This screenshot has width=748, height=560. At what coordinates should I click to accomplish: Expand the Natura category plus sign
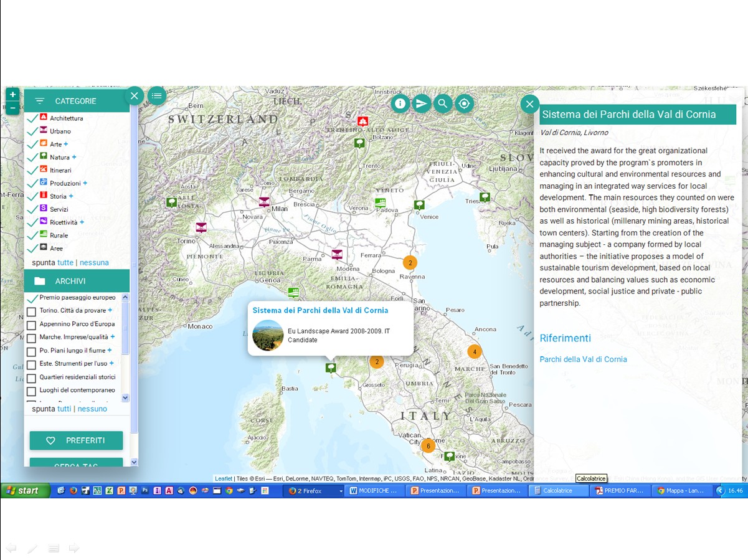pos(74,157)
